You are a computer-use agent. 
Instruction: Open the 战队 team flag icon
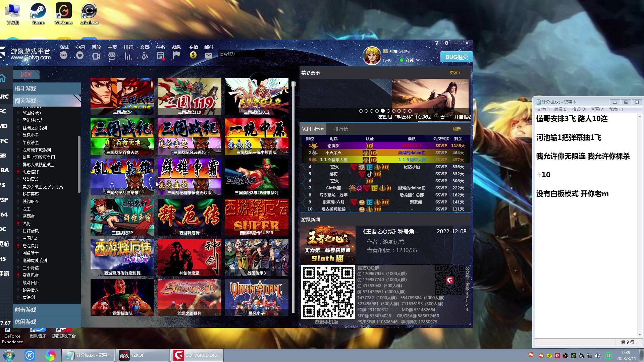point(176,55)
